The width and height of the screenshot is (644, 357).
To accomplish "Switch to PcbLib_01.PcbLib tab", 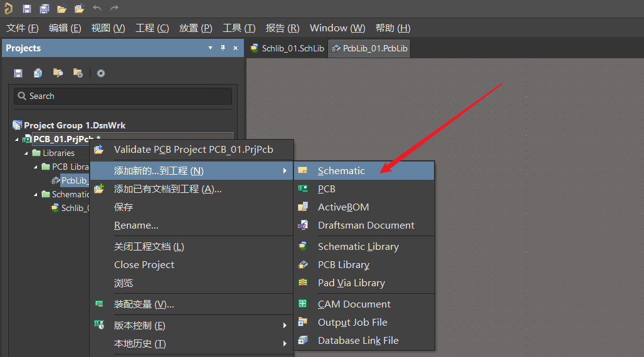I will pos(369,48).
